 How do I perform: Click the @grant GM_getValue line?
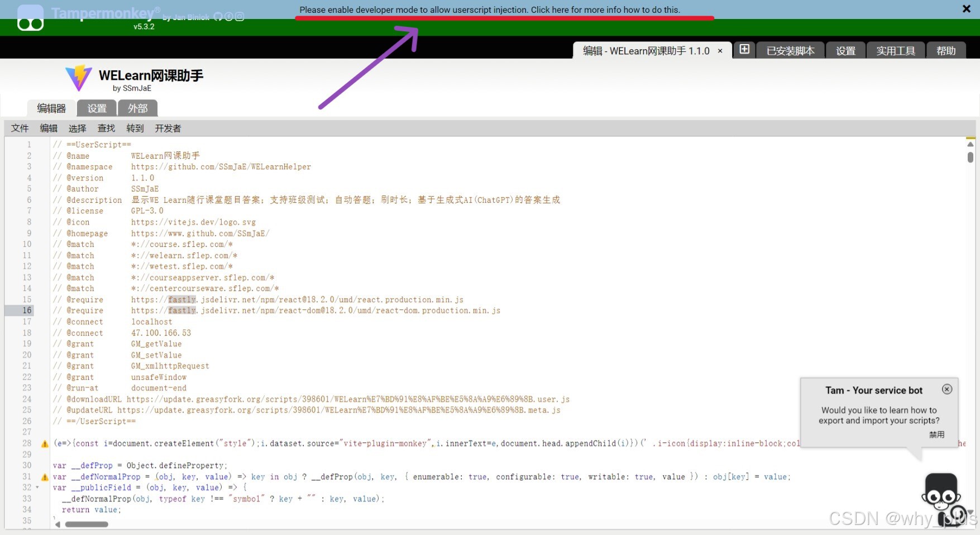(x=117, y=344)
